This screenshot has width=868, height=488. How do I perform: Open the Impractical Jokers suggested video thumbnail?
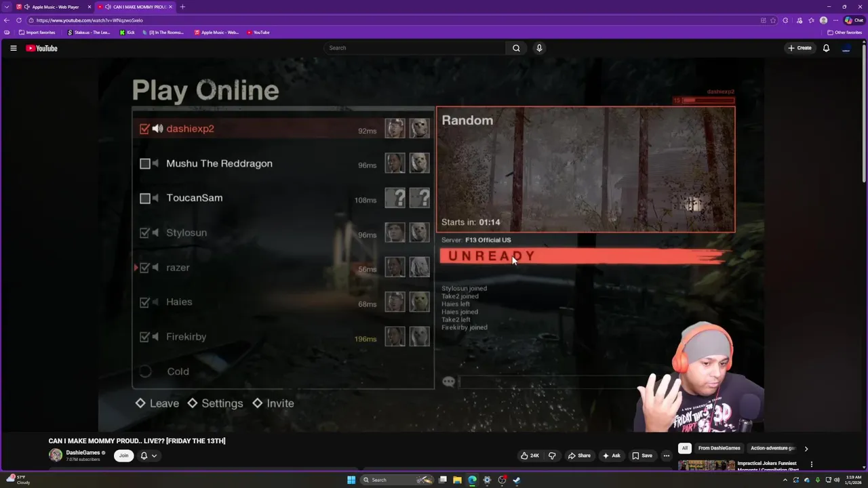click(x=706, y=465)
